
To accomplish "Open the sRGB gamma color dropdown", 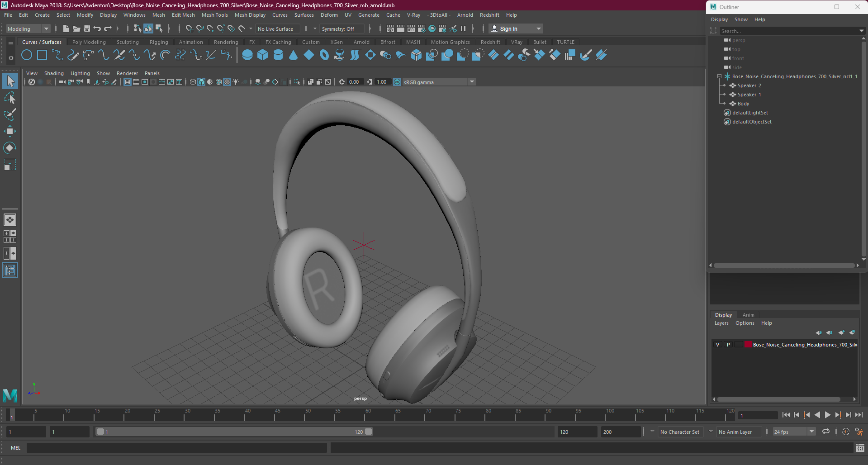I will point(439,82).
